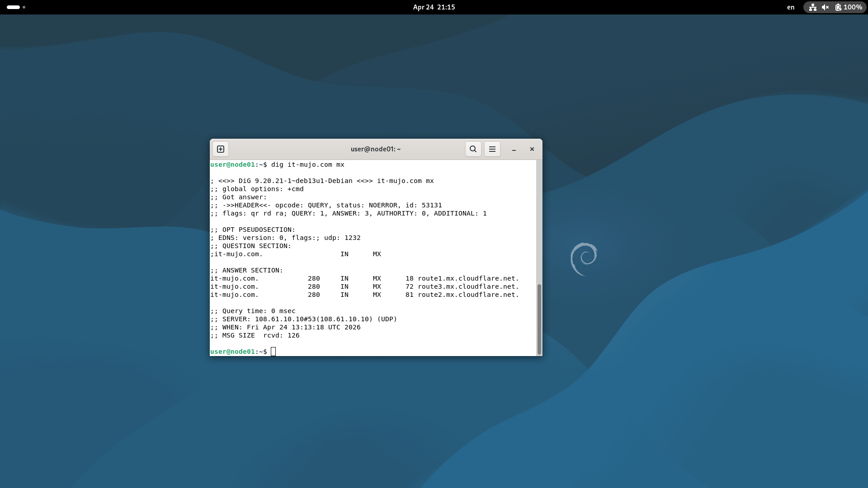868x488 pixels.
Task: Click the flags 'qr rd ra' line
Action: [349, 213]
